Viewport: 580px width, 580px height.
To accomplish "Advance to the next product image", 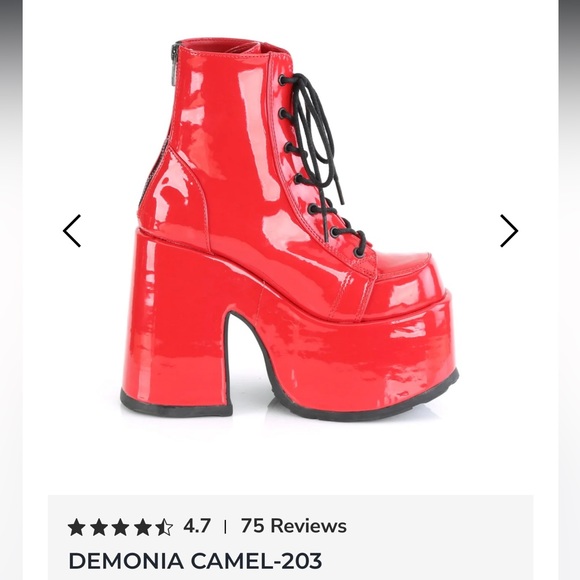I will click(509, 230).
